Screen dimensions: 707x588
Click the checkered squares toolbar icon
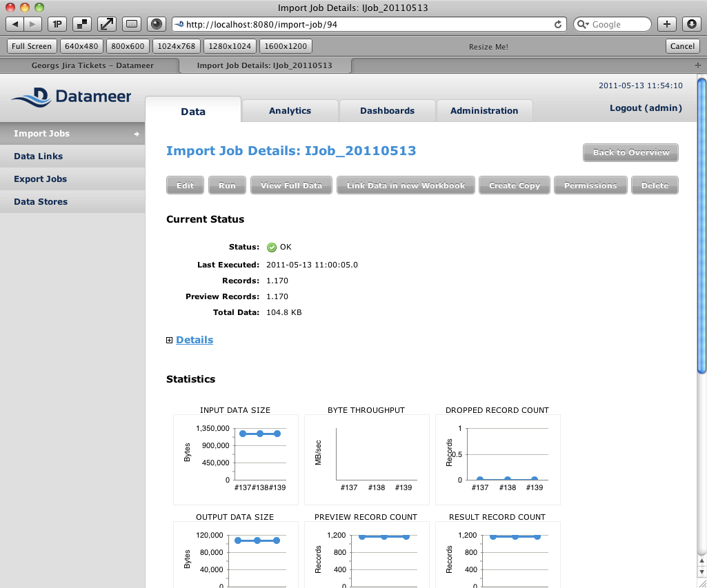[x=82, y=24]
